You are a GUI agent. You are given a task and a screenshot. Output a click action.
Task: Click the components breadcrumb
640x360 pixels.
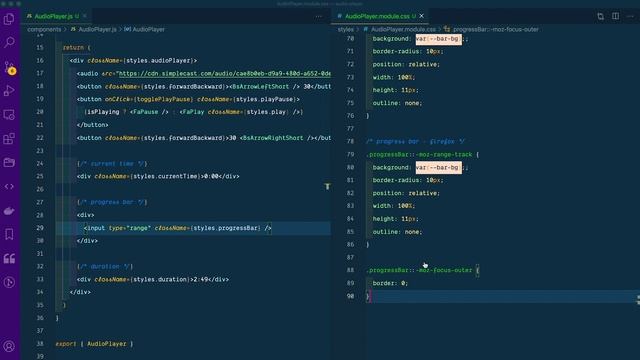44,29
